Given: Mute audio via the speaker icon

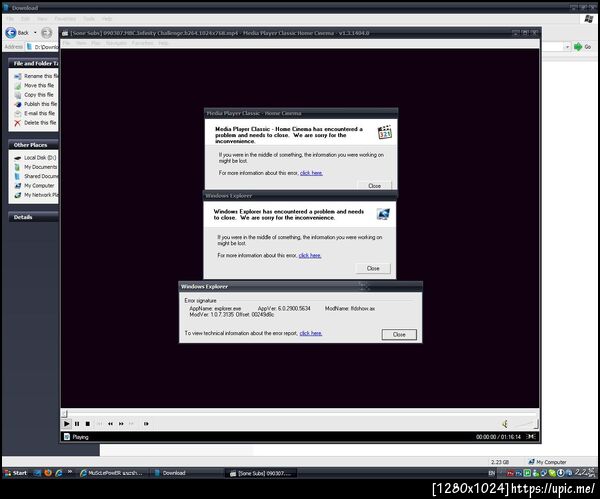Looking at the screenshot, I should pos(505,424).
